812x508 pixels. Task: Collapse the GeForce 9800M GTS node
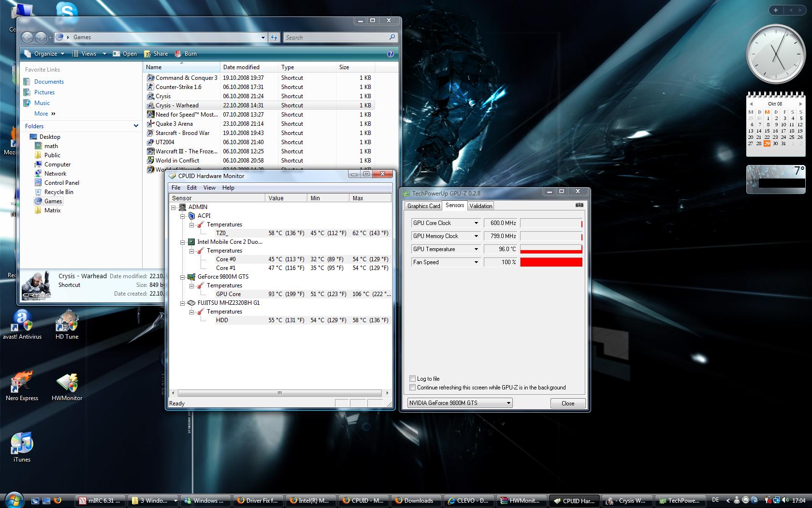pos(183,277)
